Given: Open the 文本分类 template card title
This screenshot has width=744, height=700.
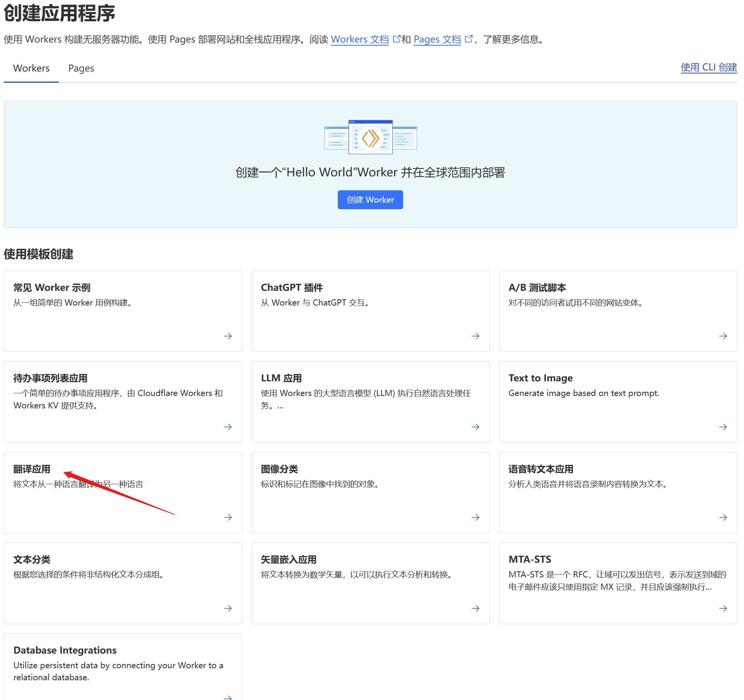Looking at the screenshot, I should pyautogui.click(x=32, y=560).
